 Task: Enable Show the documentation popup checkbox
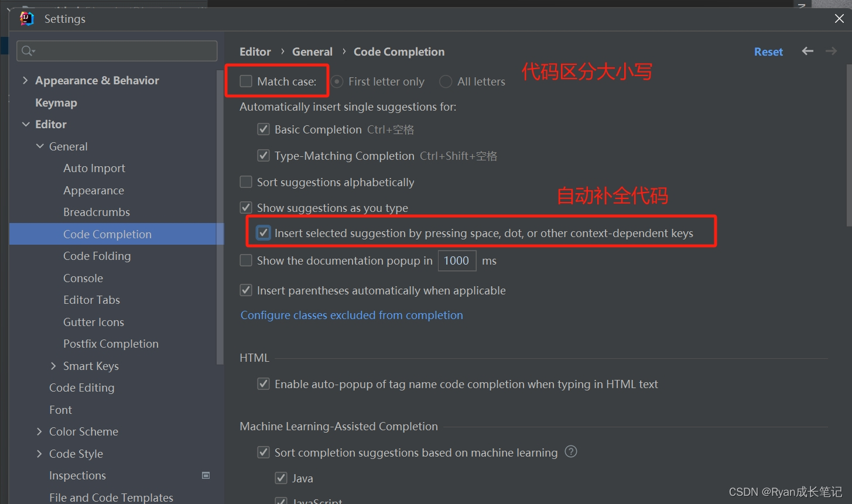tap(246, 260)
